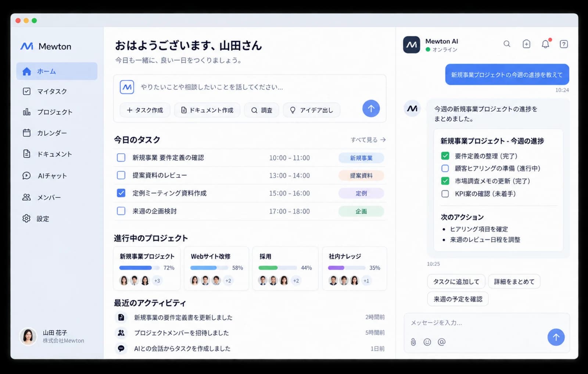Open the 社内ナレッジ project card

coord(355,268)
